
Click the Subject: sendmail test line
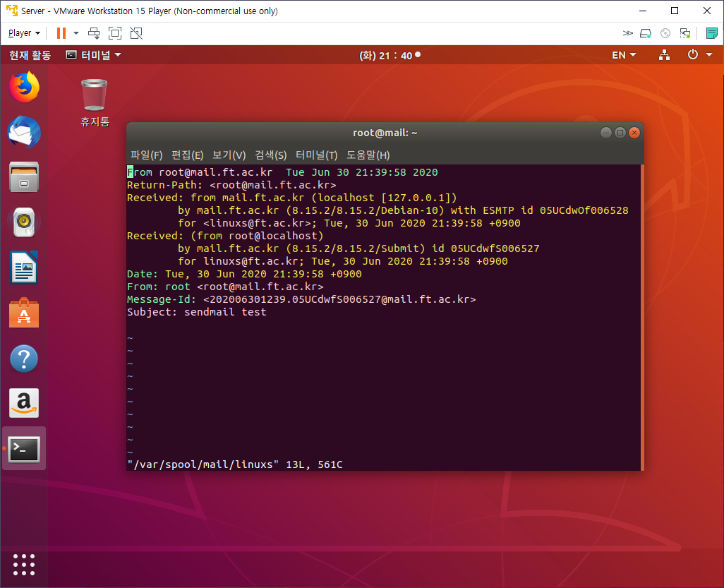tap(197, 312)
